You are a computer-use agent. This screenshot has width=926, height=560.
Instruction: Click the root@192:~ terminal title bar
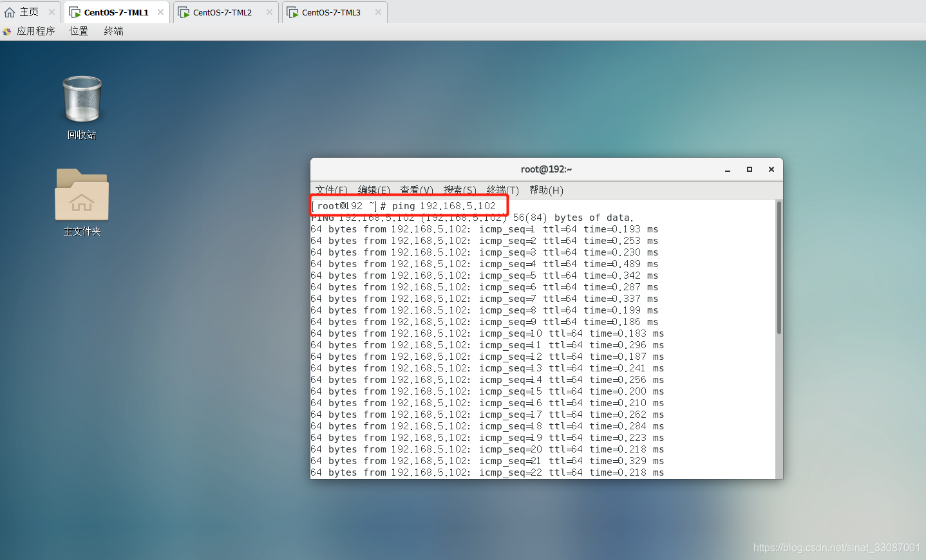pos(546,169)
